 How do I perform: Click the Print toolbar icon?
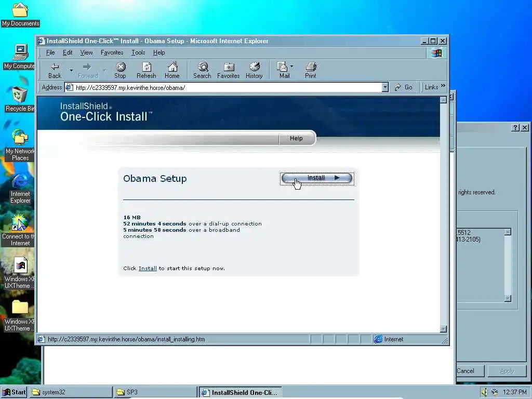click(x=311, y=71)
